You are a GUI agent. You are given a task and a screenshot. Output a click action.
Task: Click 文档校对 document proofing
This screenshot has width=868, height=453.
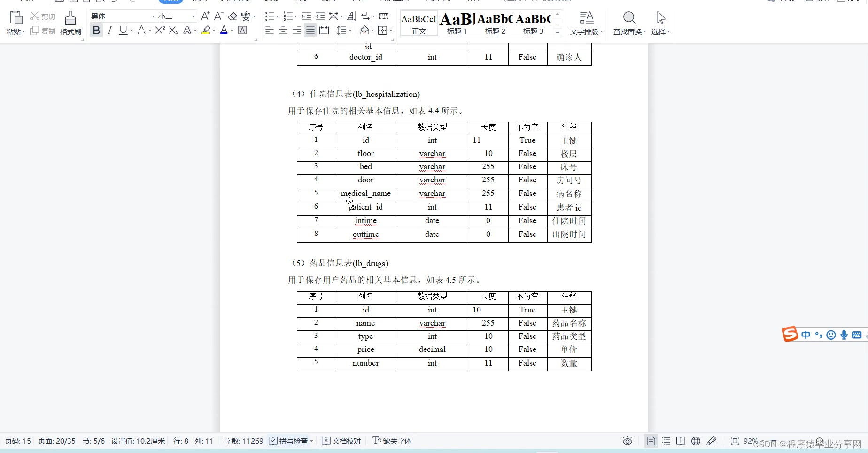tap(341, 441)
